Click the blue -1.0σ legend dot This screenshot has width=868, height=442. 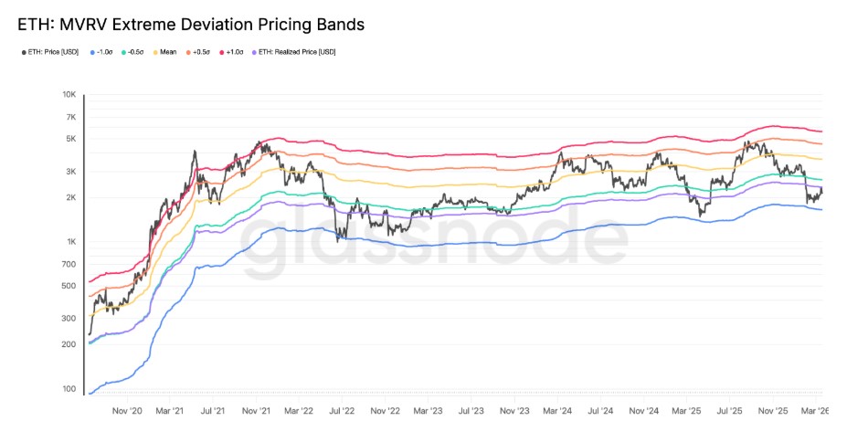pos(93,52)
